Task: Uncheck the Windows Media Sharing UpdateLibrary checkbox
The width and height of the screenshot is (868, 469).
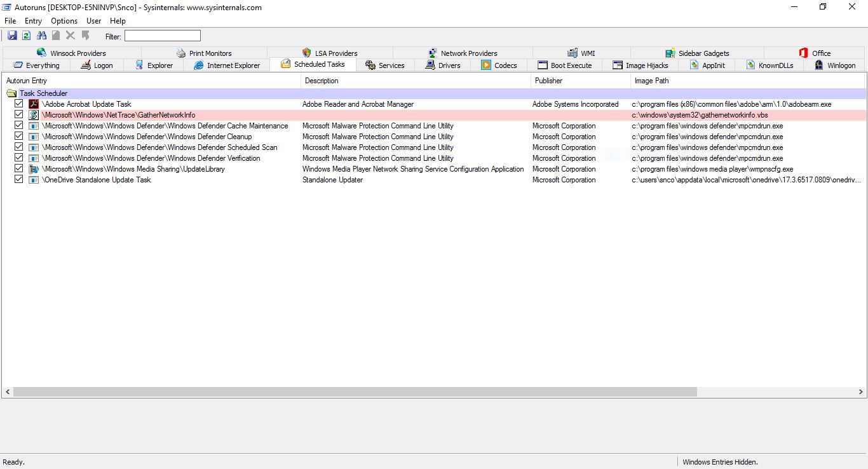Action: [x=19, y=169]
